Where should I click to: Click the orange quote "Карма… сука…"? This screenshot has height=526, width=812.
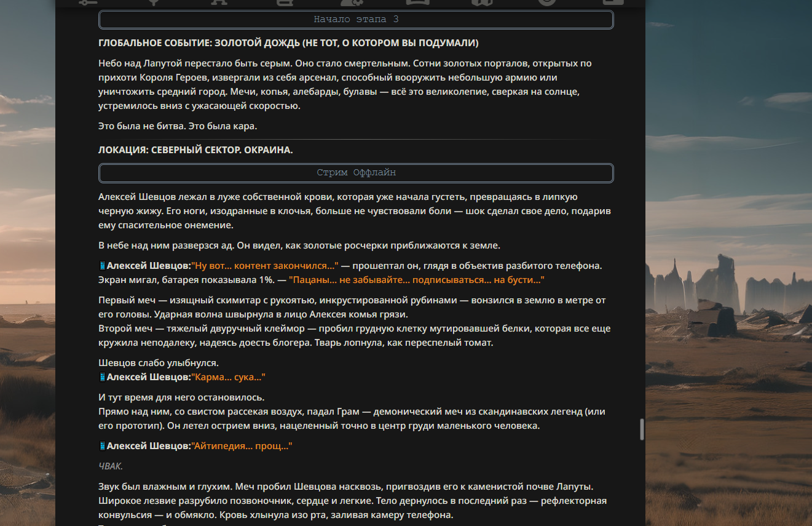pos(228,377)
